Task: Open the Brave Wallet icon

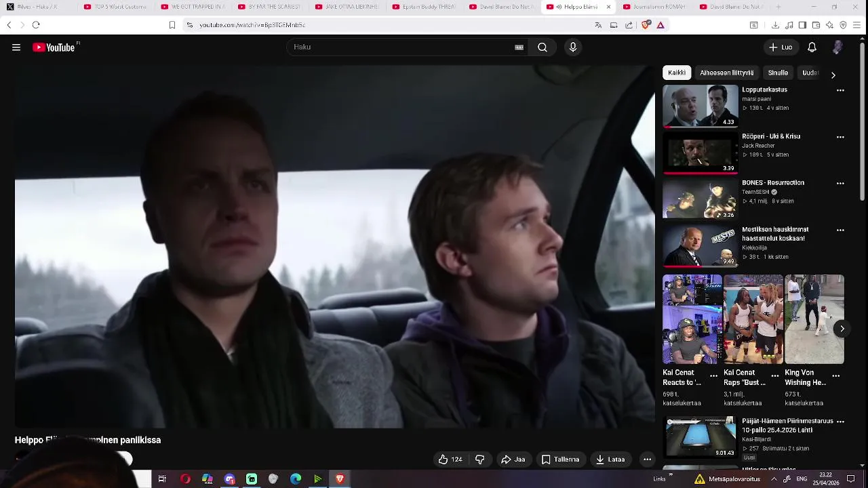Action: coord(816,25)
